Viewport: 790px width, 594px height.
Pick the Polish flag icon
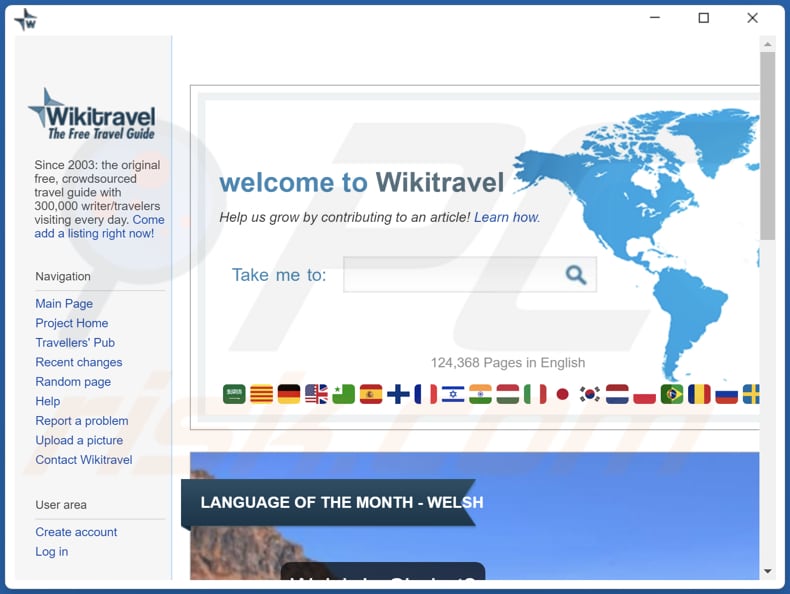[644, 394]
